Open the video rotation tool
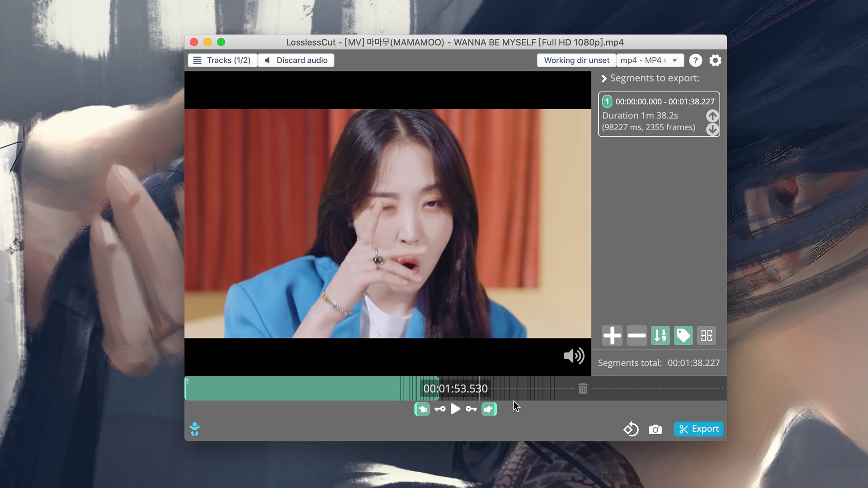This screenshot has width=868, height=488. [x=631, y=429]
